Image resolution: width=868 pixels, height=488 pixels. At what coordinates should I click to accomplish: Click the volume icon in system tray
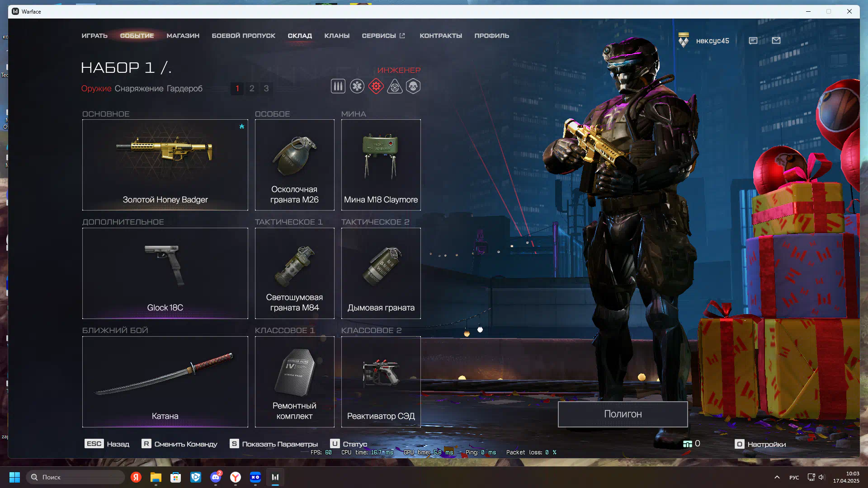pos(821,477)
